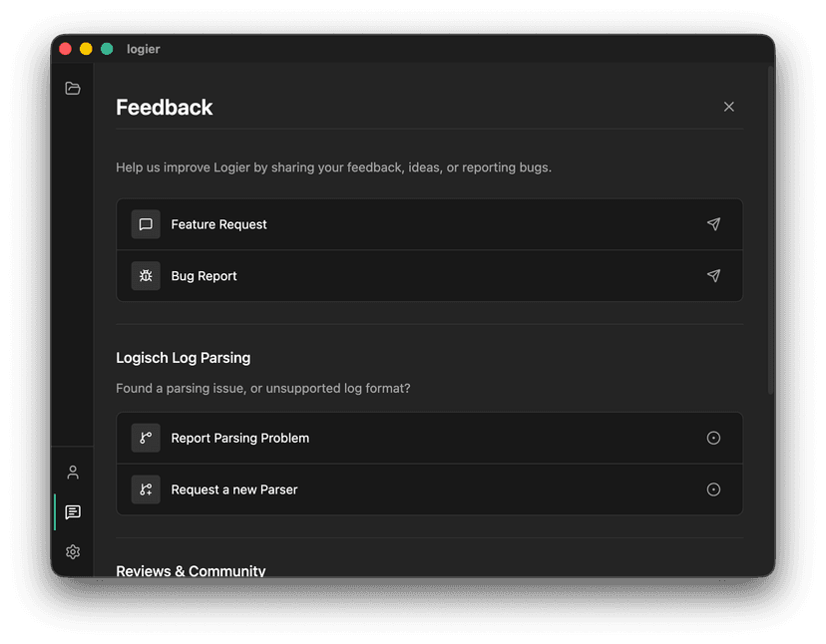Click the Logisch Log Parsing heading
Image resolution: width=826 pixels, height=644 pixels.
click(x=184, y=358)
